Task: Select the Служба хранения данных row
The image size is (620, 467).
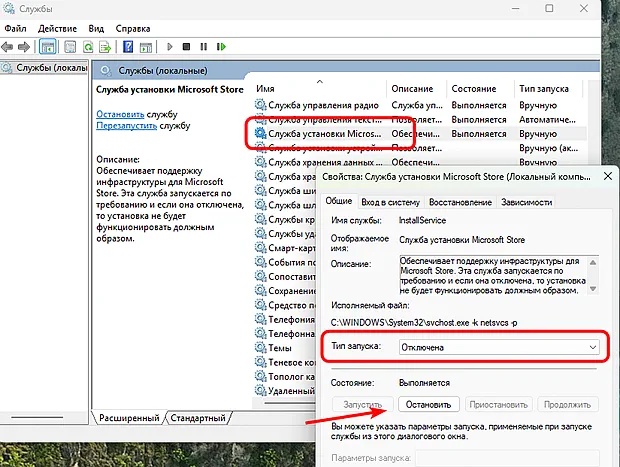Action: [419, 162]
